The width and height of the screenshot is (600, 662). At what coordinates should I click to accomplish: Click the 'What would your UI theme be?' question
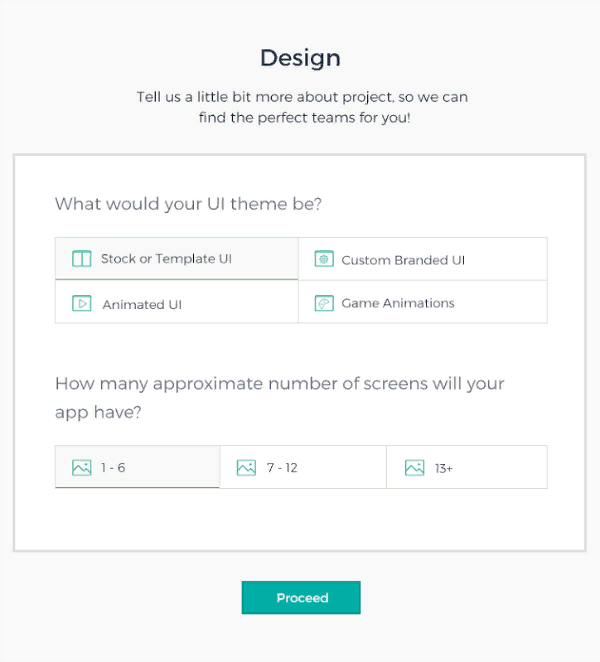tap(188, 204)
